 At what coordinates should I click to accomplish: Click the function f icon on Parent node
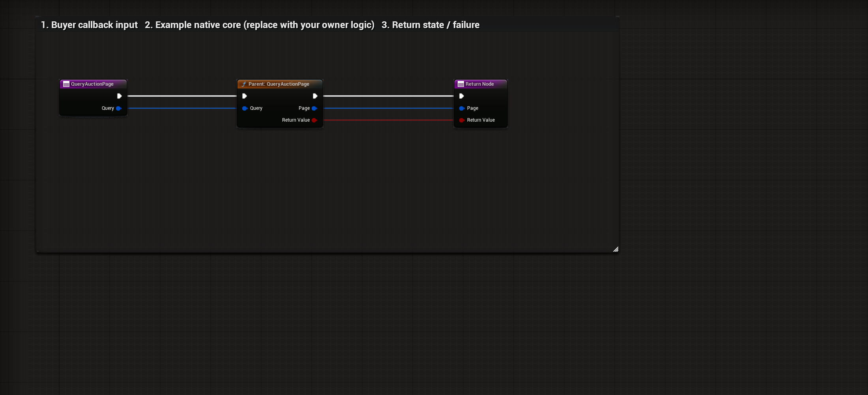244,84
